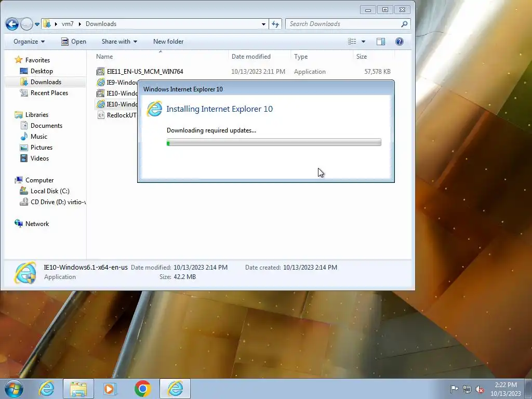The width and height of the screenshot is (532, 399).
Task: Open Action Center flag in system tray
Action: 454,389
